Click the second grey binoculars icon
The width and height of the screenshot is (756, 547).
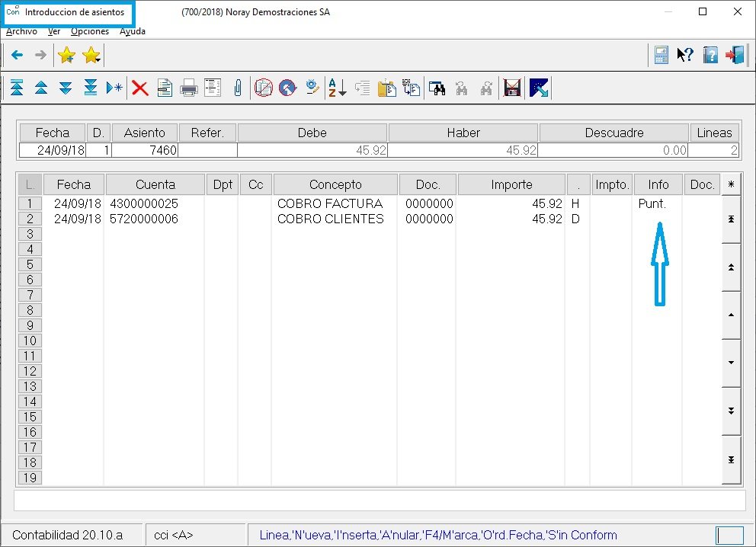[486, 88]
